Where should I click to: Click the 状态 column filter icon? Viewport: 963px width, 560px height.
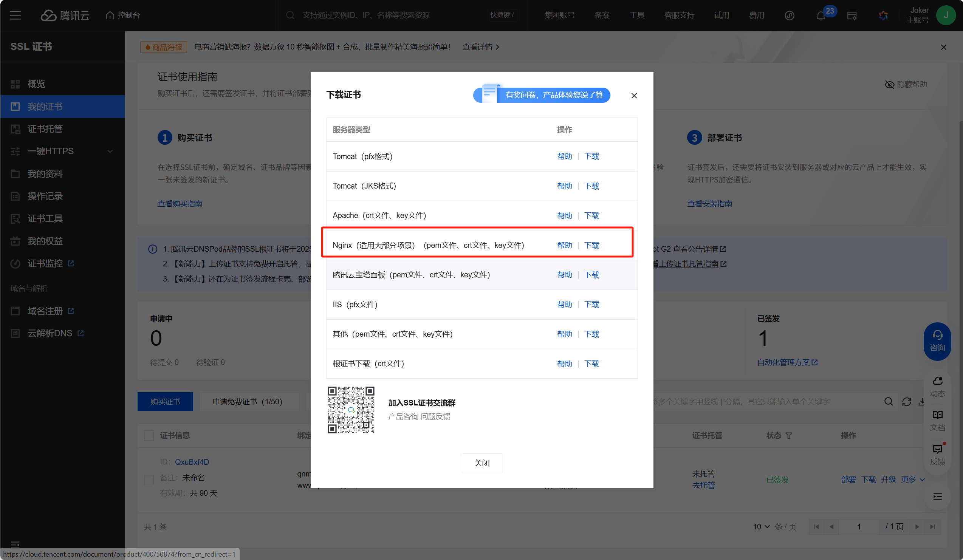(x=789, y=435)
